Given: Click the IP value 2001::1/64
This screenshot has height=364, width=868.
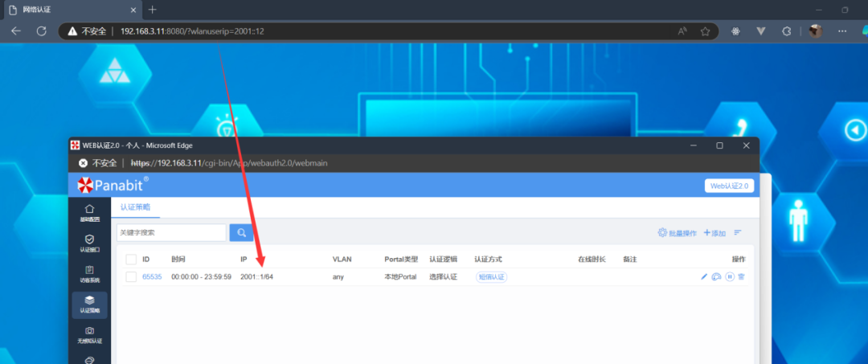Looking at the screenshot, I should pos(257,276).
